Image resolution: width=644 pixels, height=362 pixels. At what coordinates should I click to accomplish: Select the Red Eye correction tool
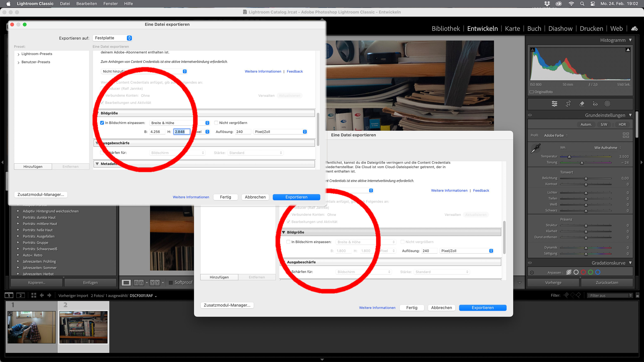[x=595, y=104]
